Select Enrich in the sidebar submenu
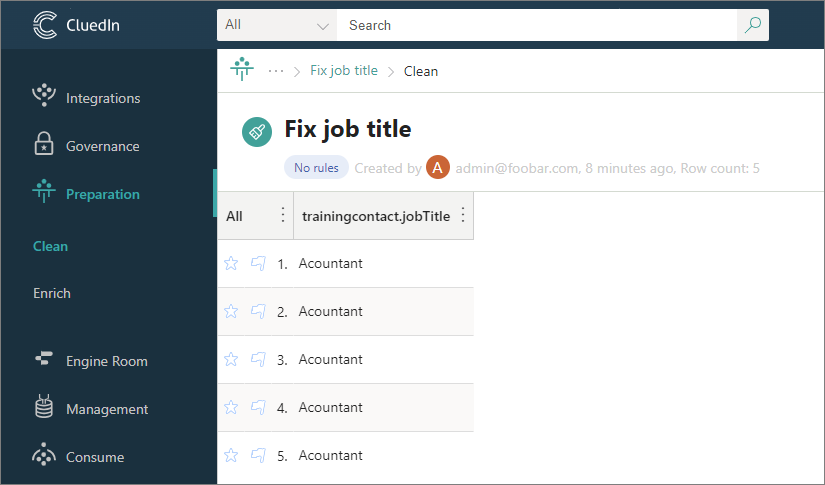825x485 pixels. click(x=52, y=293)
